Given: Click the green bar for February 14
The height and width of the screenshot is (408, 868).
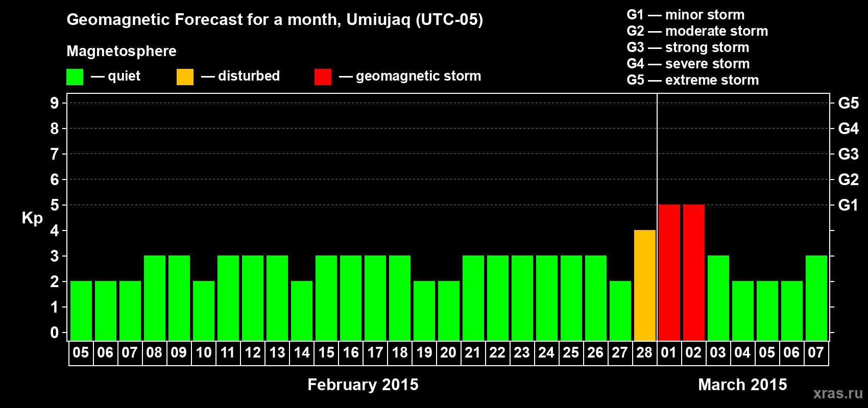Looking at the screenshot, I should (302, 311).
